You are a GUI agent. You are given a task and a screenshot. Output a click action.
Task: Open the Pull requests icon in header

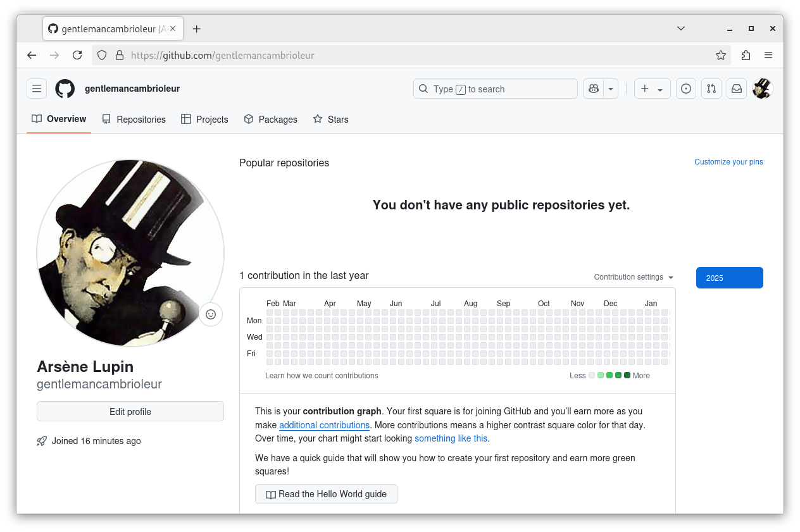pos(711,89)
